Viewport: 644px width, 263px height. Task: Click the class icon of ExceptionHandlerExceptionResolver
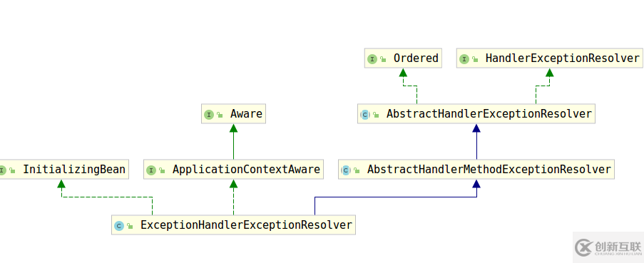pyautogui.click(x=119, y=226)
